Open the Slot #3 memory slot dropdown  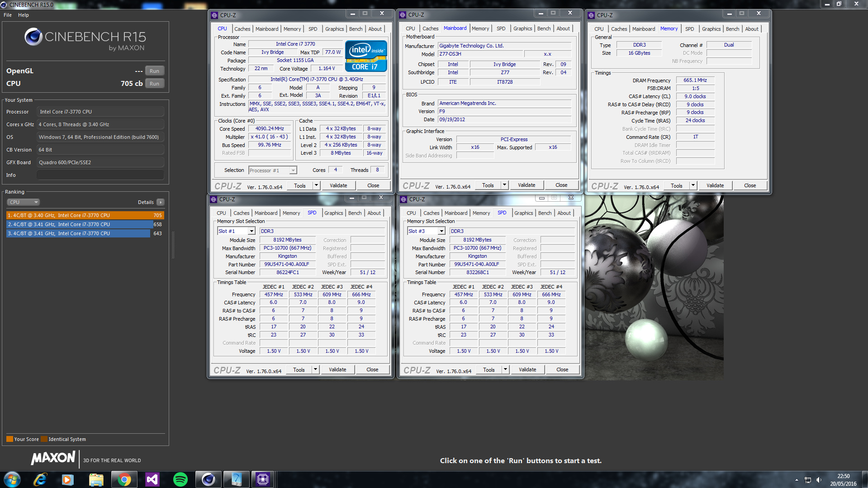[x=426, y=231]
